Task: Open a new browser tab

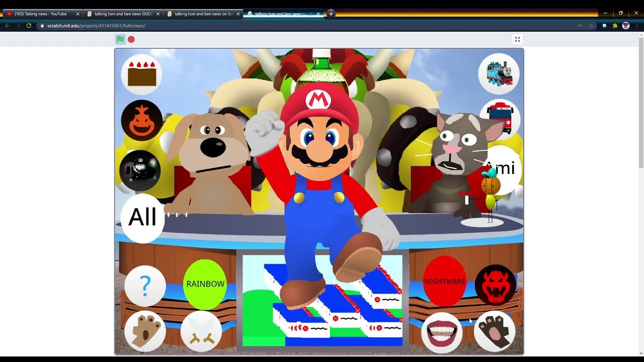Action: tap(331, 14)
